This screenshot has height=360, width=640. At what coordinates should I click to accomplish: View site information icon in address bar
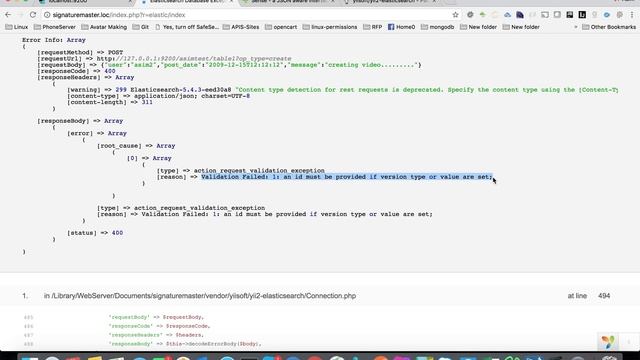(x=47, y=15)
